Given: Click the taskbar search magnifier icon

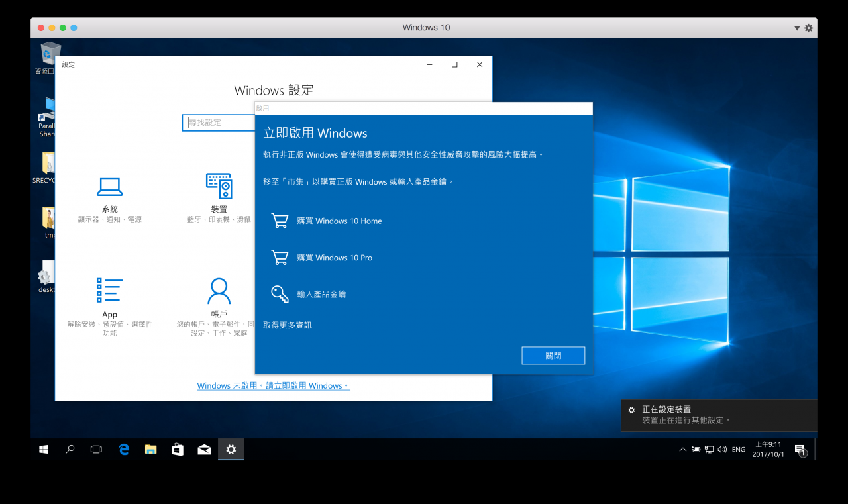Looking at the screenshot, I should point(70,450).
